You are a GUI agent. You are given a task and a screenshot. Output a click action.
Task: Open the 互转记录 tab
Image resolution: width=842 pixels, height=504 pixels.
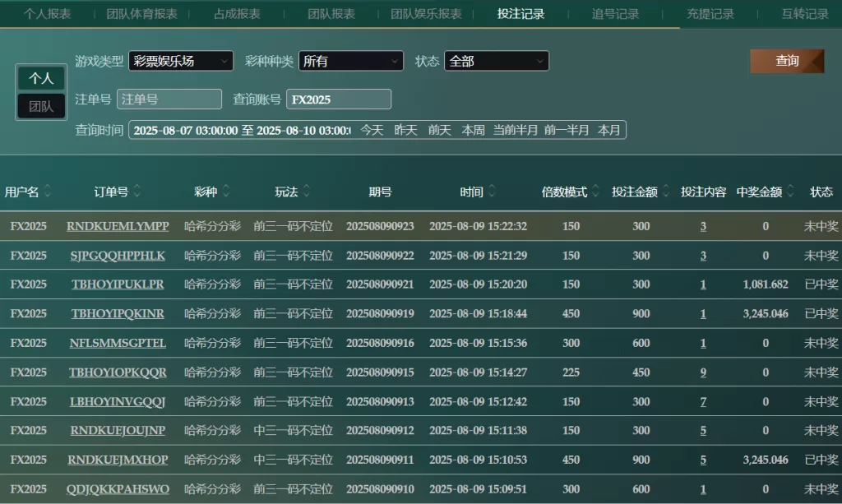[x=805, y=14]
